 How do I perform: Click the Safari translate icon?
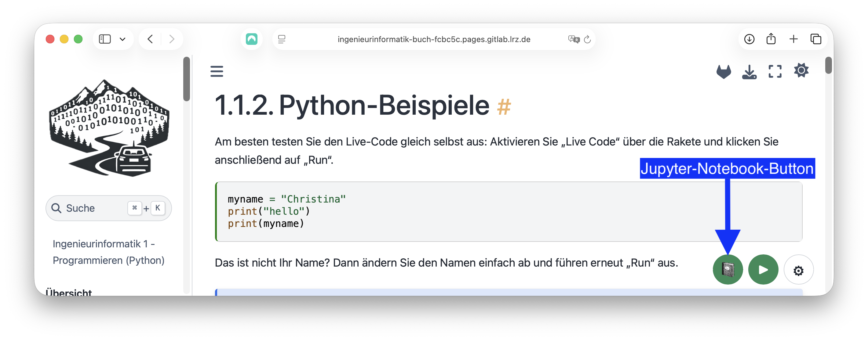coord(574,39)
